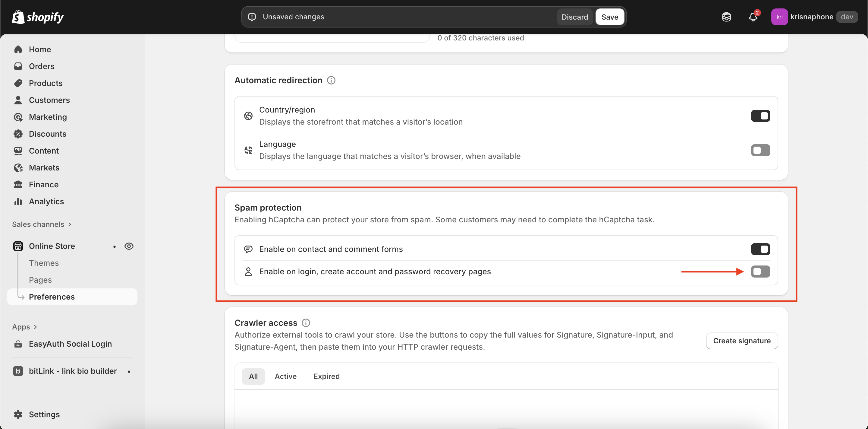Screen dimensions: 868x429
Task: Click the Sidekick assistant face icon
Action: click(x=726, y=17)
